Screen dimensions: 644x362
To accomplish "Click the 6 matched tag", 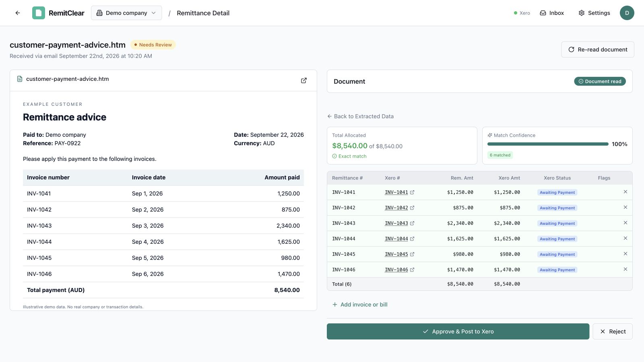I will pyautogui.click(x=500, y=155).
